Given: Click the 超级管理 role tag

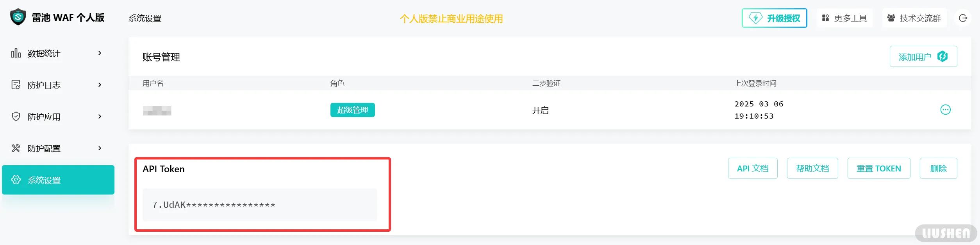Looking at the screenshot, I should (x=352, y=110).
